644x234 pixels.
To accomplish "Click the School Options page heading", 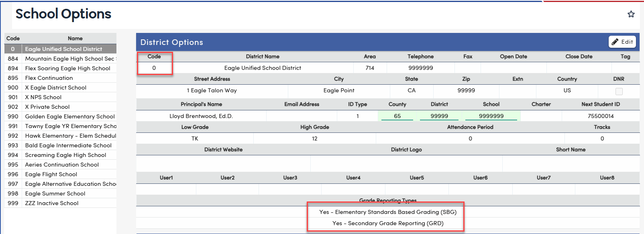I will [63, 14].
